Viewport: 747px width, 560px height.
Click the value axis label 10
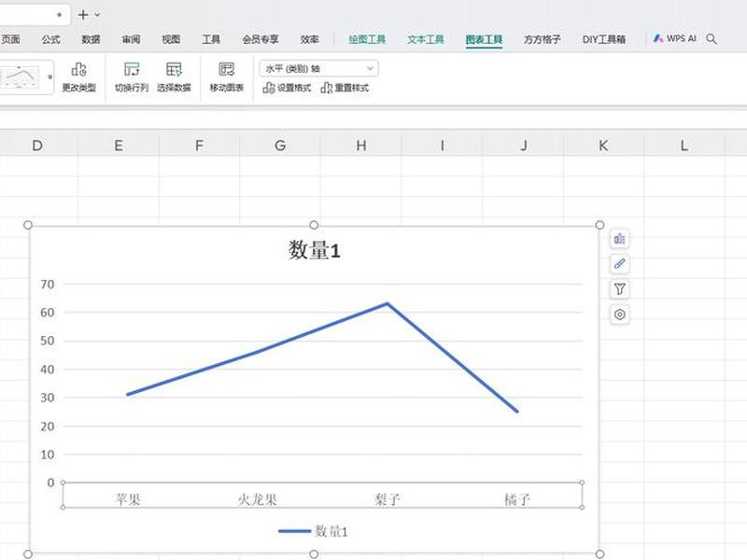[48, 455]
